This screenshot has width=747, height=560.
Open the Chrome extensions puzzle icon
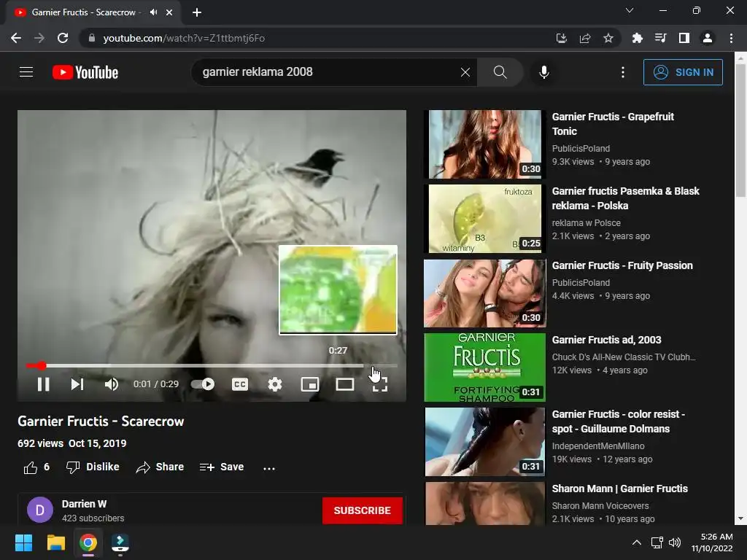[637, 38]
